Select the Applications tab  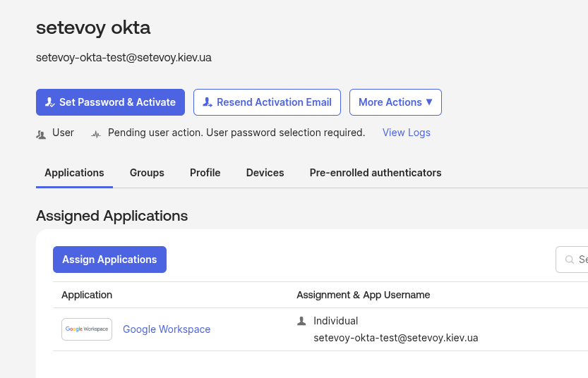pyautogui.click(x=74, y=173)
